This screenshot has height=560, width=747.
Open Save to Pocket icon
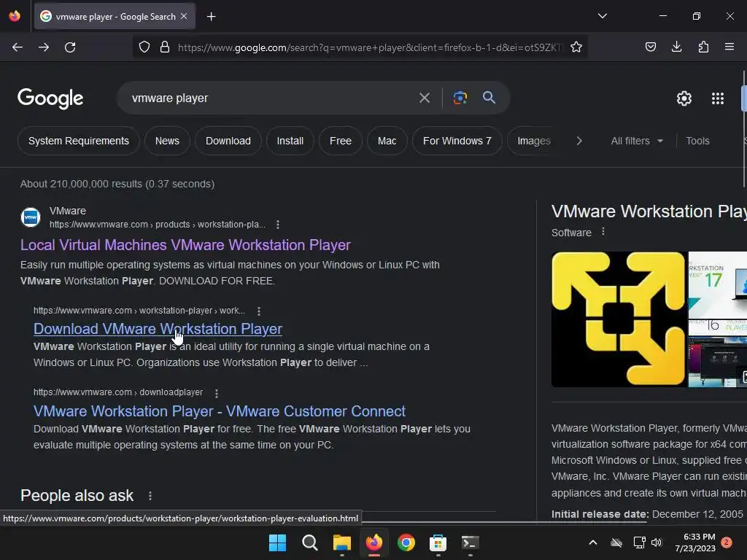tap(650, 47)
